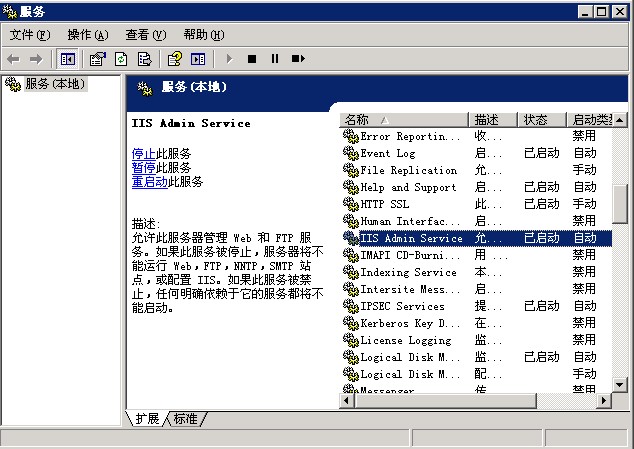Toggle the console tree pane icon
The image size is (634, 449).
68,59
